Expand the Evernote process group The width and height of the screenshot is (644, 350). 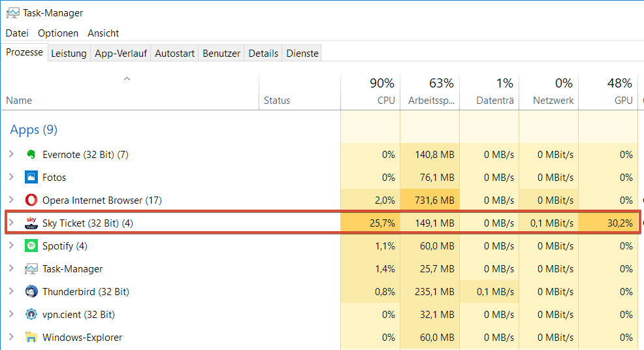click(x=12, y=154)
